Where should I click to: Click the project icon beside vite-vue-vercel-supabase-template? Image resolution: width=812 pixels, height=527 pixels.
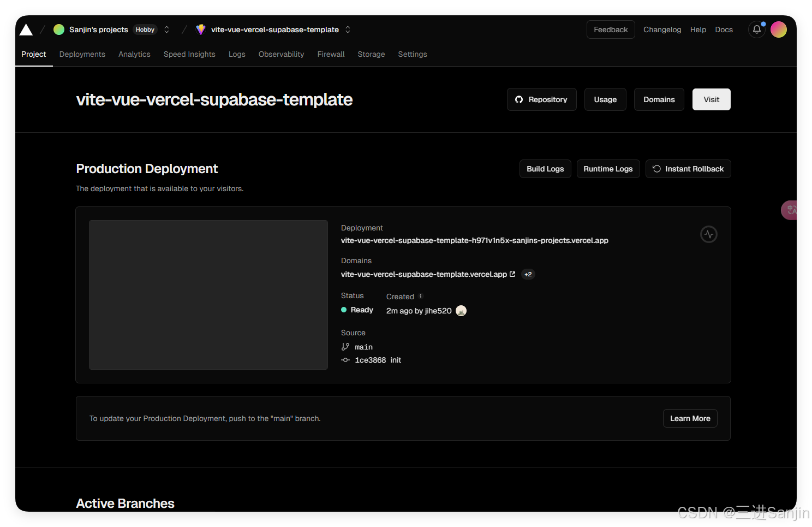pyautogui.click(x=201, y=29)
